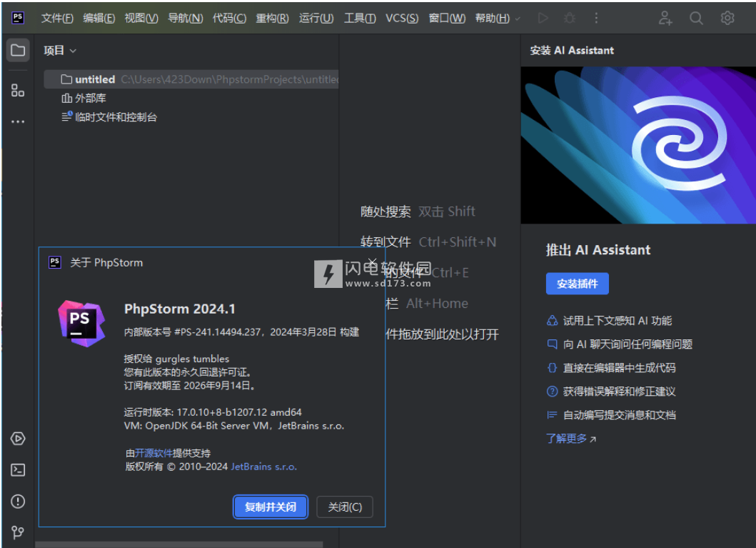Open the 窗口(W) menu
756x548 pixels.
tap(447, 18)
